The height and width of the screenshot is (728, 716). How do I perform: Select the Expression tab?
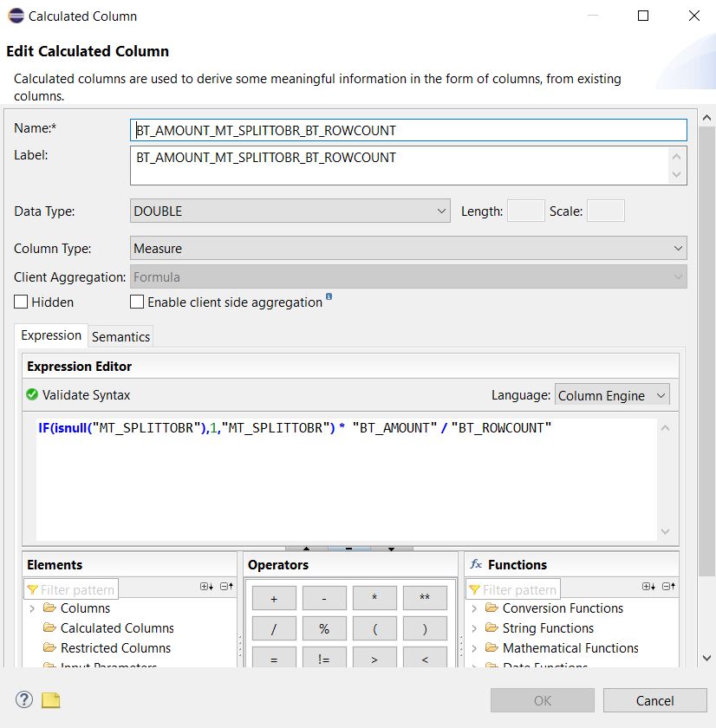point(51,335)
